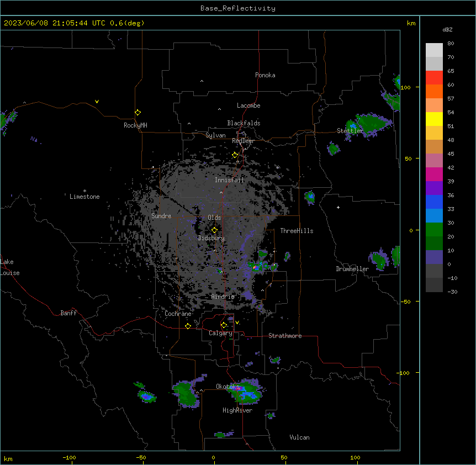This screenshot has width=476, height=465.
Task: Click the yellow diamond marker below RedDeer
Action: tap(235, 155)
